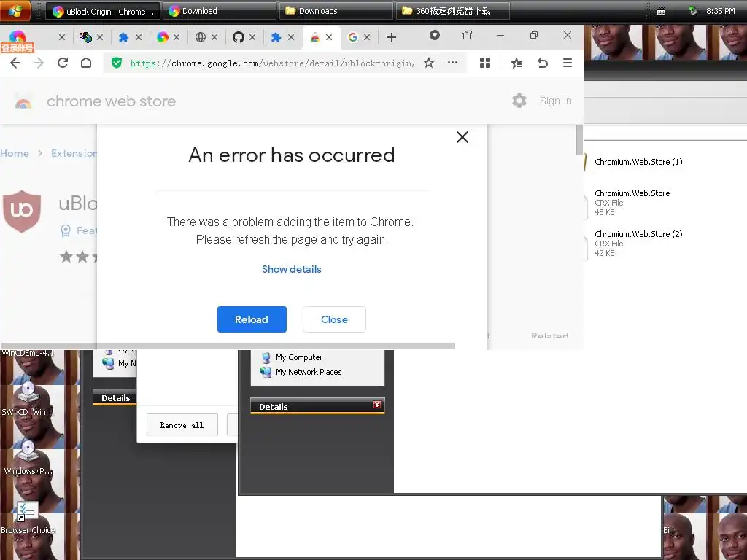Click the green security shield in address bar
This screenshot has width=747, height=560.
pos(117,63)
